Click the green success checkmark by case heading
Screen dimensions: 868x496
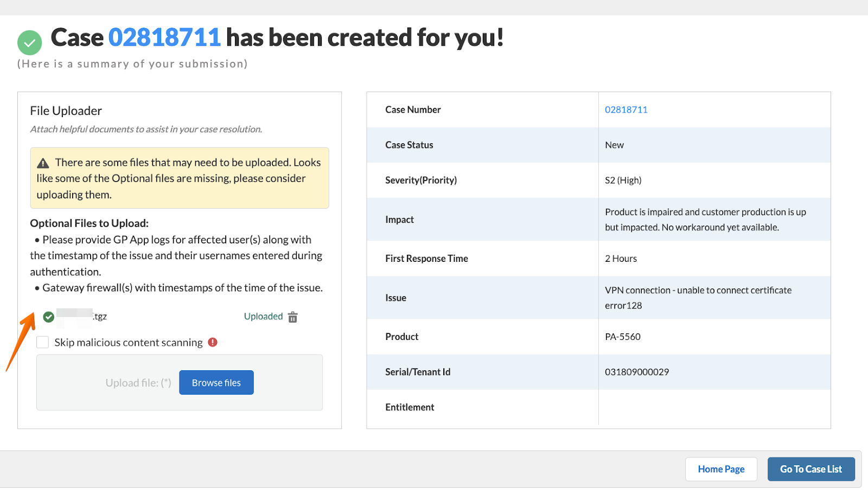pos(29,43)
